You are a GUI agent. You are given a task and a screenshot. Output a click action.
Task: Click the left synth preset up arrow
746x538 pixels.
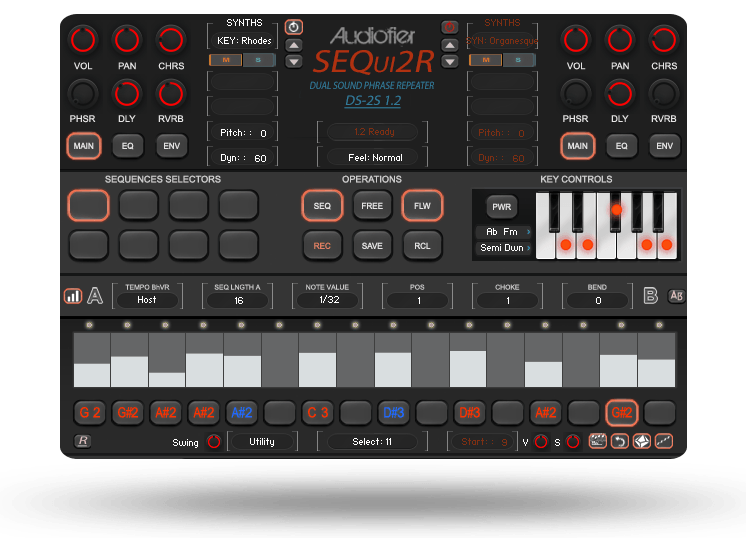click(x=293, y=45)
